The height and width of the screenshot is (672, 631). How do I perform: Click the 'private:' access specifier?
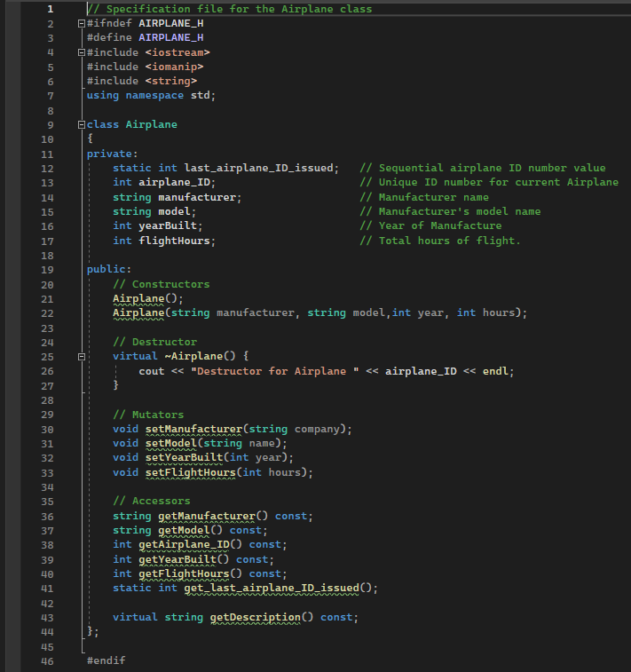[112, 154]
